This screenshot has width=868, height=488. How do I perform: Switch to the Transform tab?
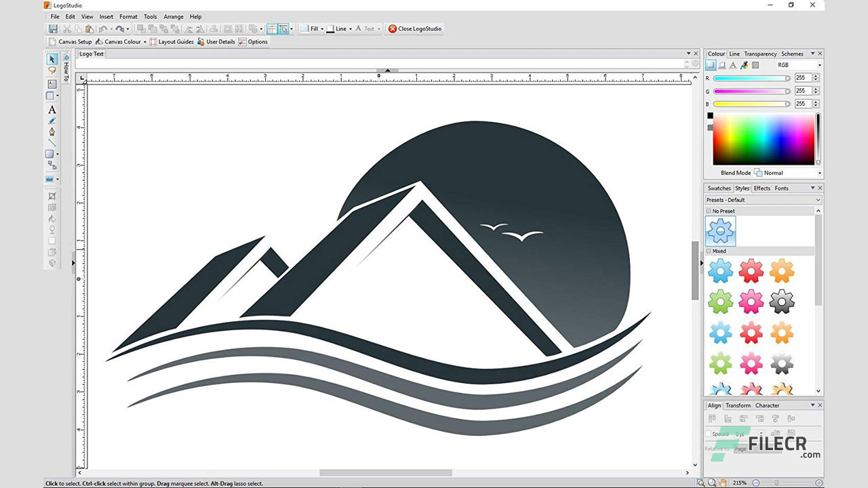click(738, 405)
